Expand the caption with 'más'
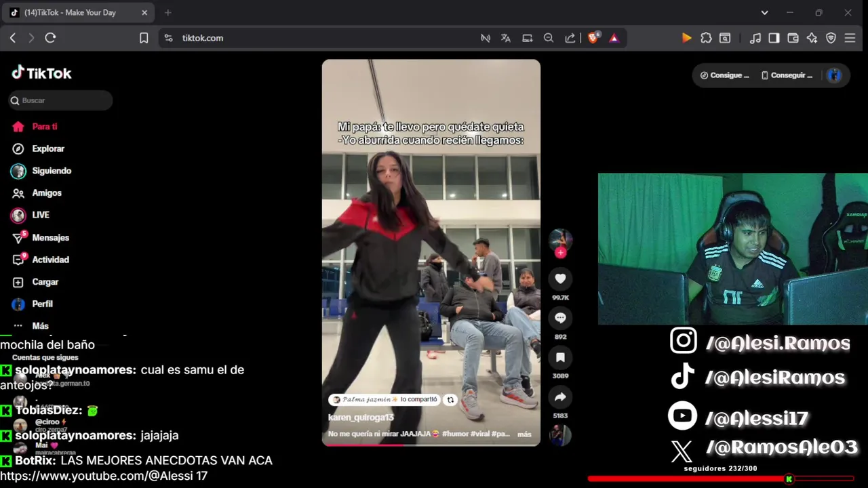868x488 pixels. pyautogui.click(x=524, y=434)
